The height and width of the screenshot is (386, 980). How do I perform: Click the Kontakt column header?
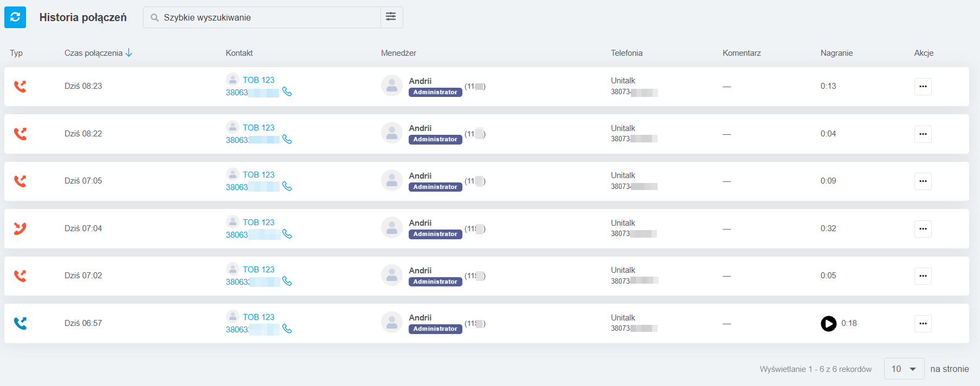pyautogui.click(x=239, y=53)
